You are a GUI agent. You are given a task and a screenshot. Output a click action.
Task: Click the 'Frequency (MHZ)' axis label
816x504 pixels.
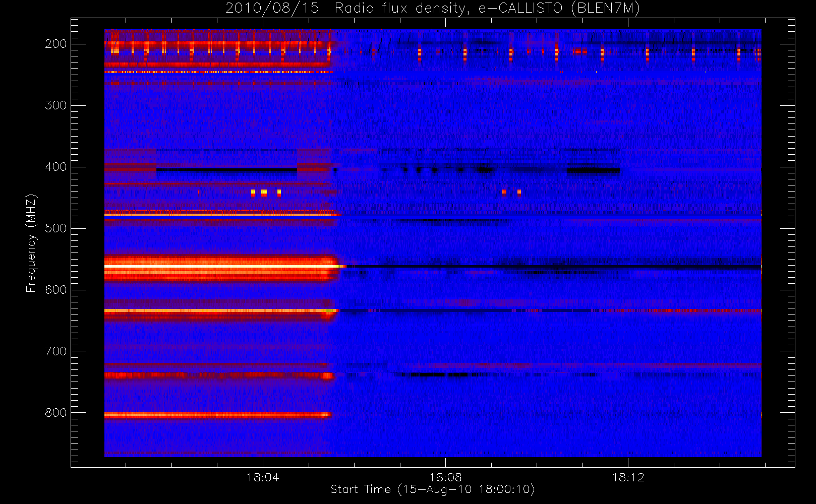(31, 243)
